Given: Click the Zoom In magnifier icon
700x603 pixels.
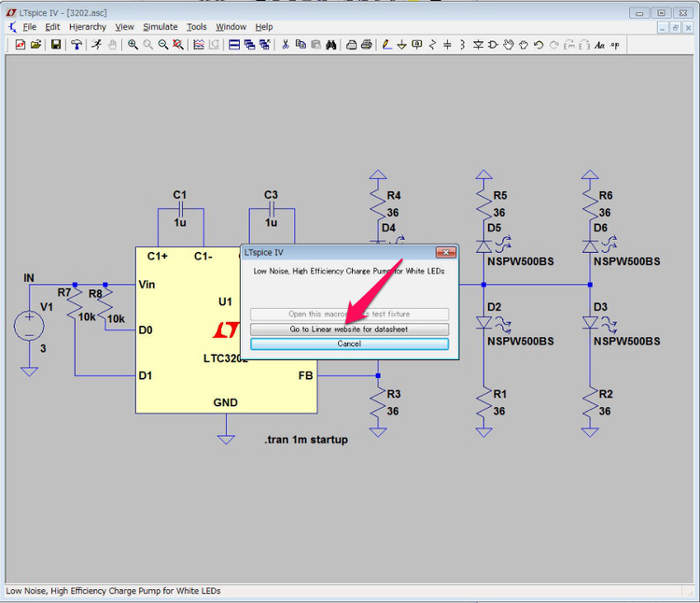Looking at the screenshot, I should click(x=133, y=45).
